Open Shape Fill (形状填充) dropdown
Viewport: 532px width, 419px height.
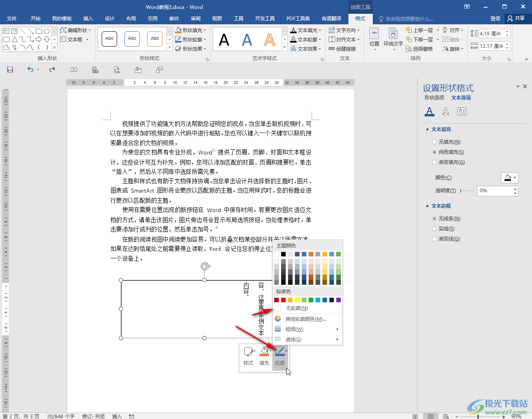coord(190,30)
